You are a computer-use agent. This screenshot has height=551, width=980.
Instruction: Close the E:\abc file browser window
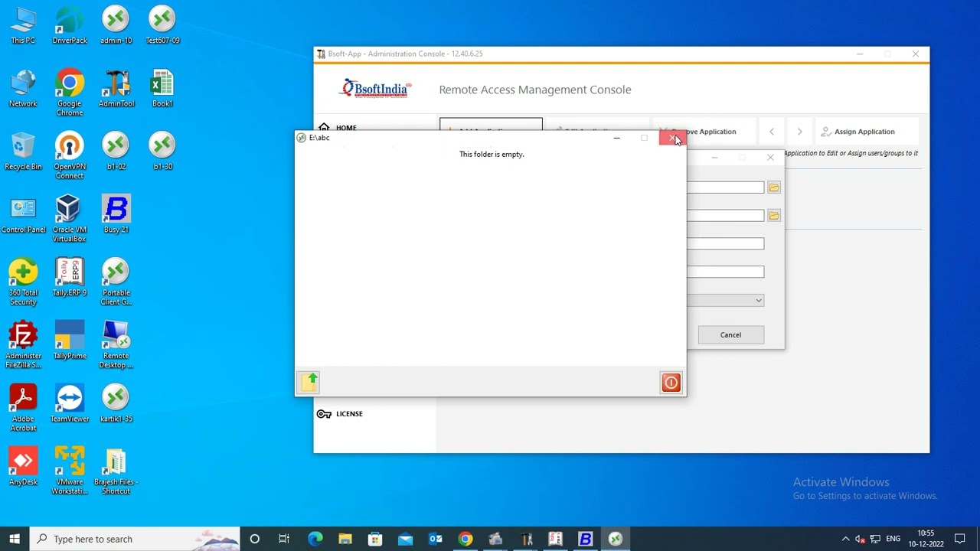coord(673,138)
